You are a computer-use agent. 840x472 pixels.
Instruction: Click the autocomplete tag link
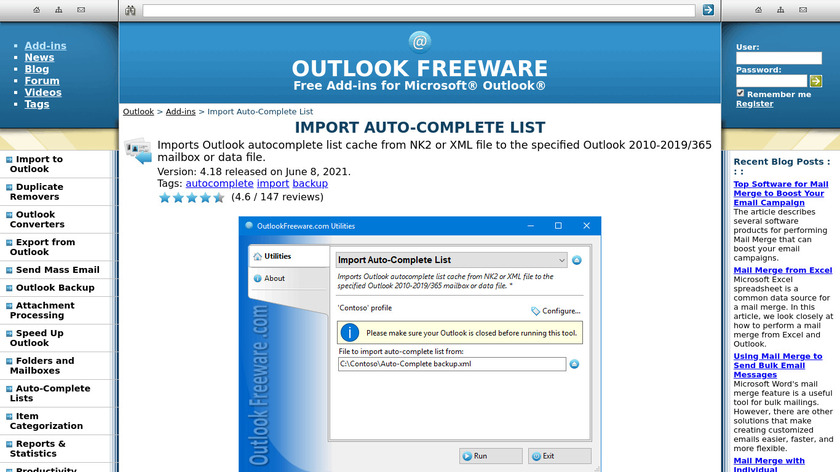pyautogui.click(x=220, y=183)
